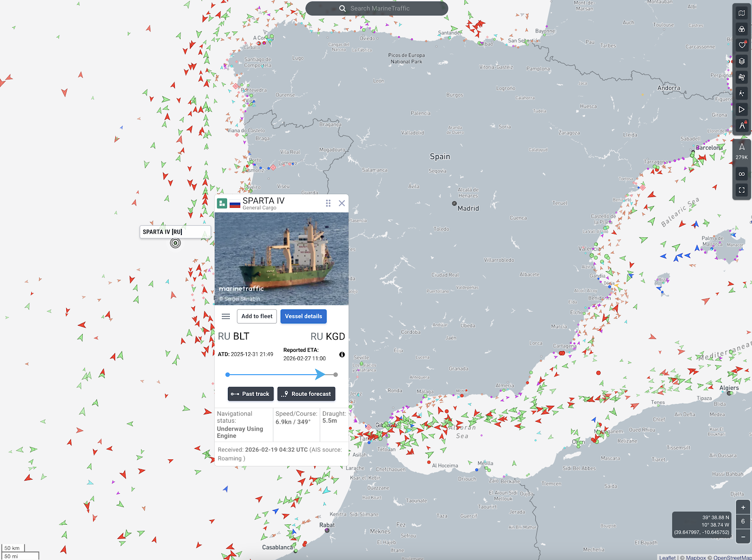Click the Reported ETA info icon
The image size is (752, 560).
(x=342, y=355)
